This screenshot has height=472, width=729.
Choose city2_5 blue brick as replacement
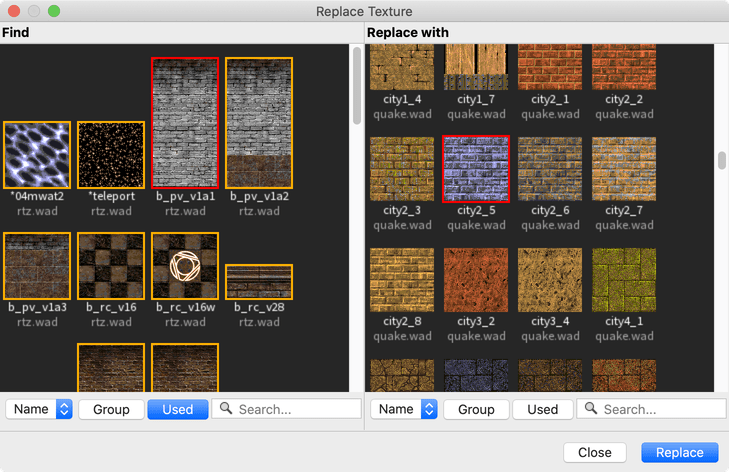tap(476, 170)
